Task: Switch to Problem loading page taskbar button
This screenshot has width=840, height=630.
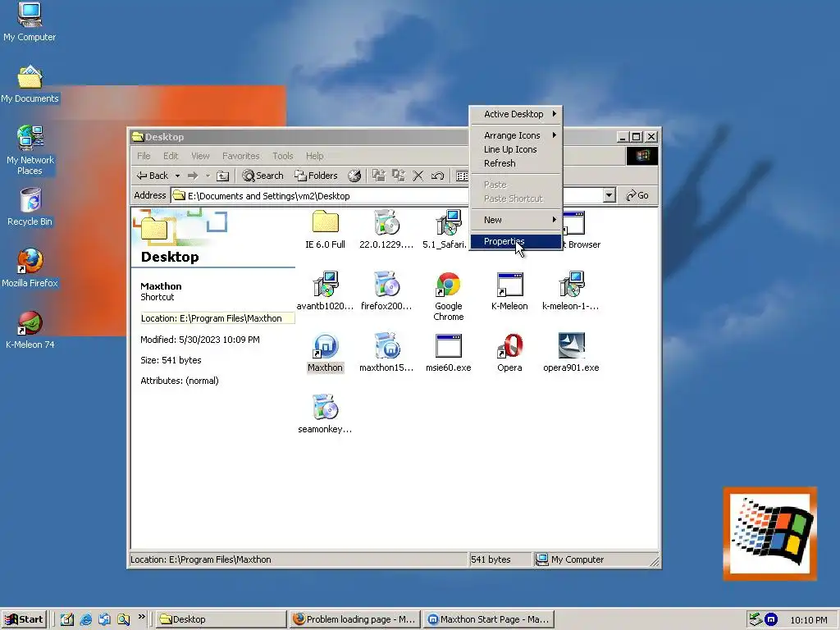Action: [x=354, y=619]
